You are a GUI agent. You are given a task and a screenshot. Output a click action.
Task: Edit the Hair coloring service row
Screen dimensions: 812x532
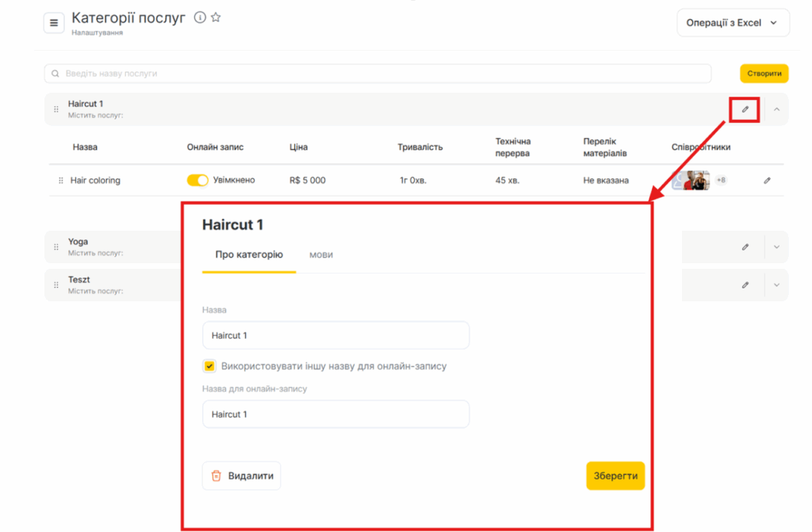tap(767, 181)
